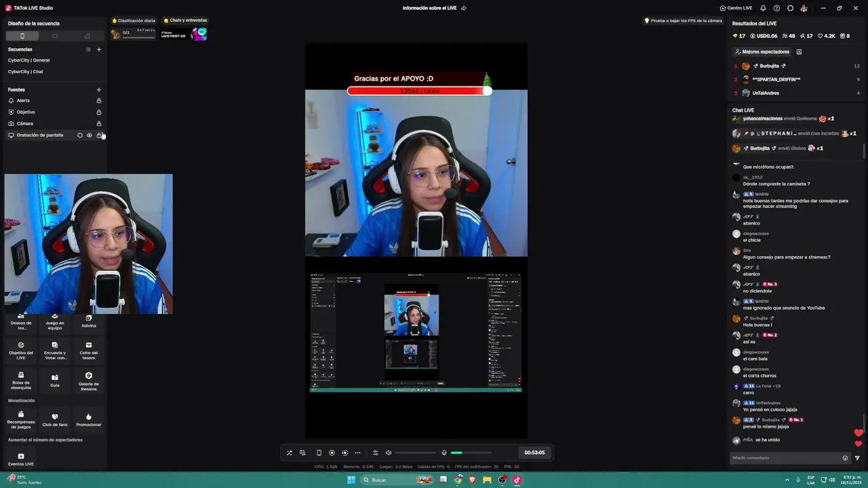868x488 pixels.
Task: Toggle lock on the Alerta source
Action: 99,100
